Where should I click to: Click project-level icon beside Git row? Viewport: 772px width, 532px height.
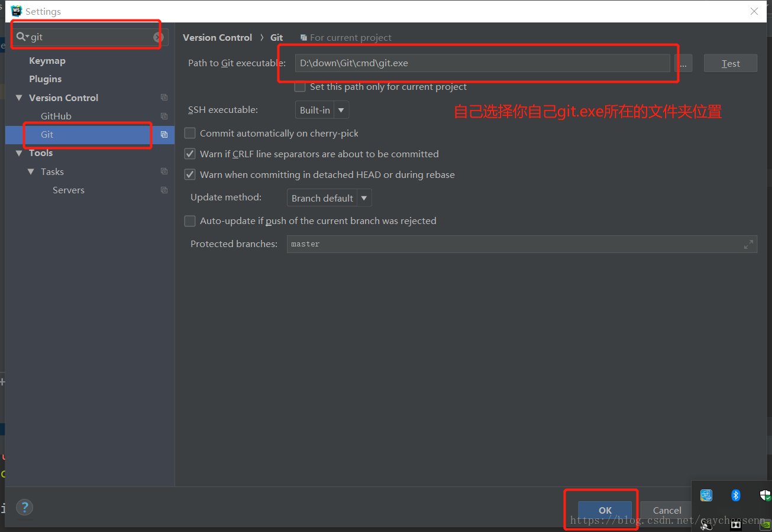click(164, 134)
